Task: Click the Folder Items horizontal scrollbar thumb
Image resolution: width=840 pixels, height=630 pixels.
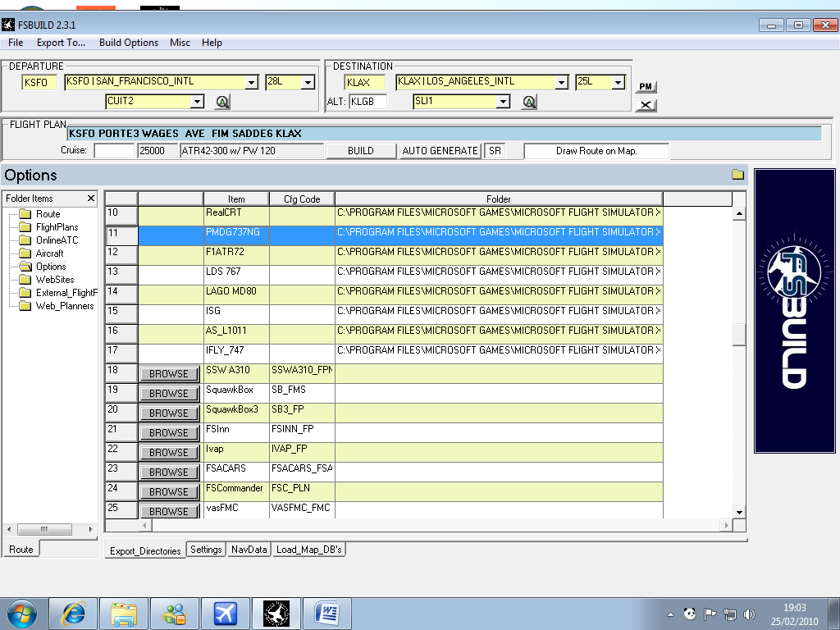Action: 44,529
